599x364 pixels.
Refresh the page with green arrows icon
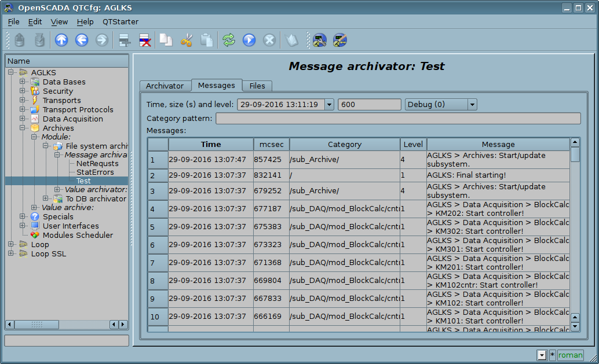(x=229, y=40)
